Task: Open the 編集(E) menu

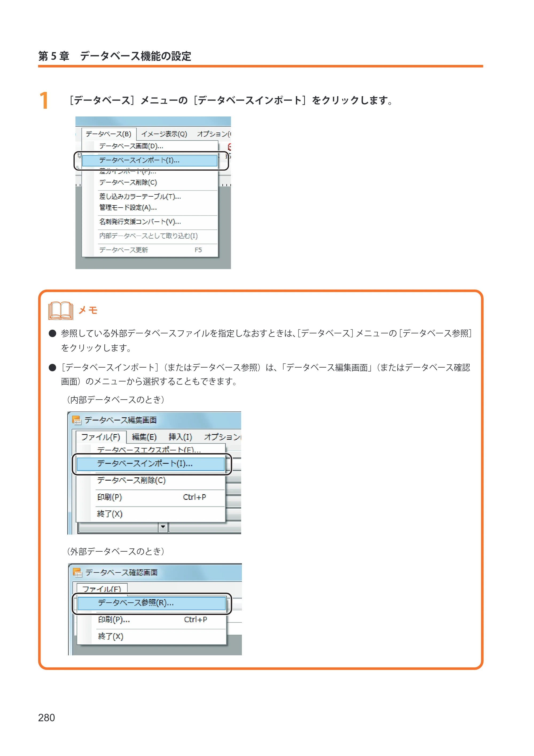Action: pyautogui.click(x=144, y=437)
